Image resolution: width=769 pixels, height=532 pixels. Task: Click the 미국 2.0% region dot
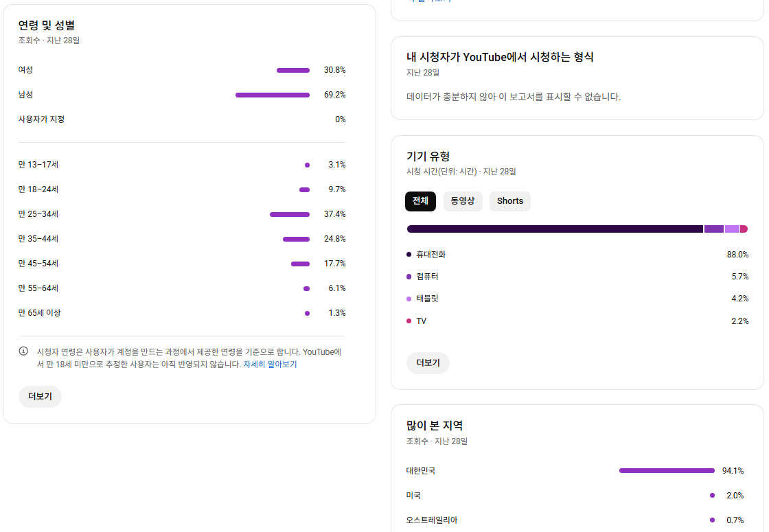pos(712,496)
